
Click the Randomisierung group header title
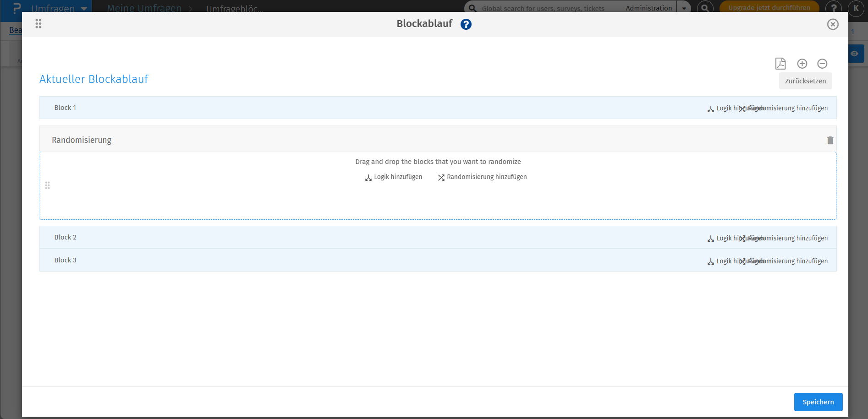tap(82, 140)
